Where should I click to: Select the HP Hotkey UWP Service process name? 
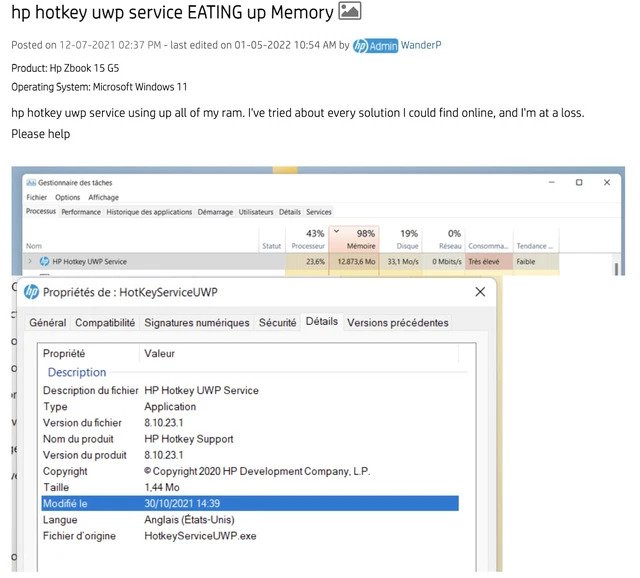coord(89,262)
